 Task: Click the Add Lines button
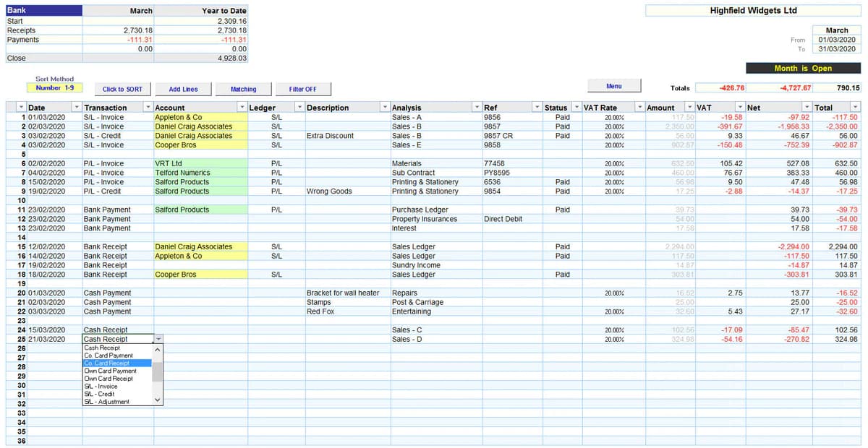[x=183, y=89]
